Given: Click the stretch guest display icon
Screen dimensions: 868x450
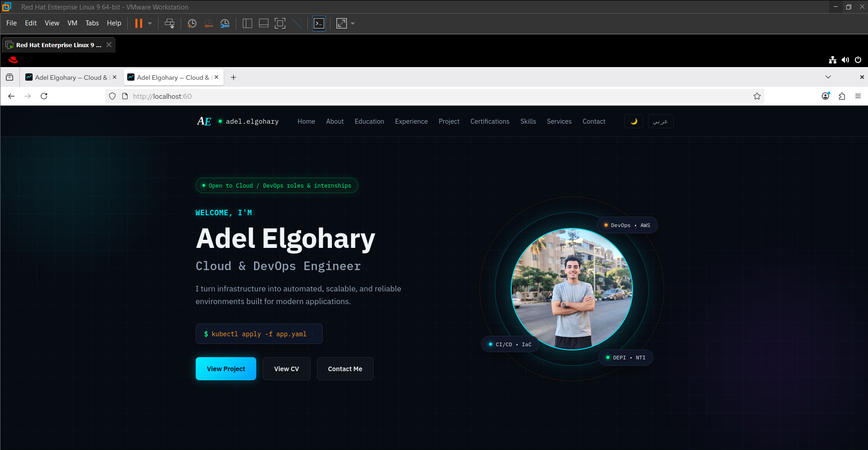Looking at the screenshot, I should click(x=341, y=24).
